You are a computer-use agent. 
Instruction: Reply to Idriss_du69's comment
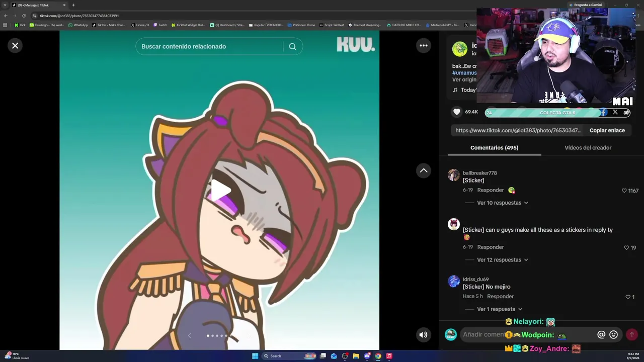point(500,296)
